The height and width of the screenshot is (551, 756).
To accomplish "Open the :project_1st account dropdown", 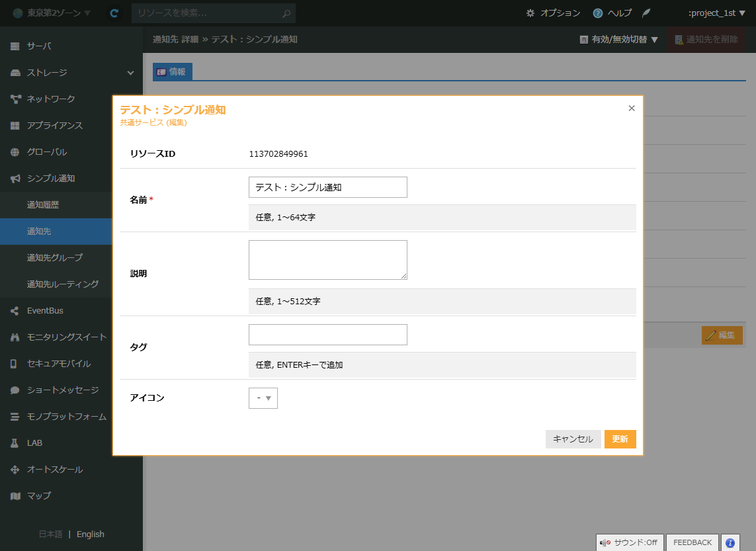I will point(717,13).
